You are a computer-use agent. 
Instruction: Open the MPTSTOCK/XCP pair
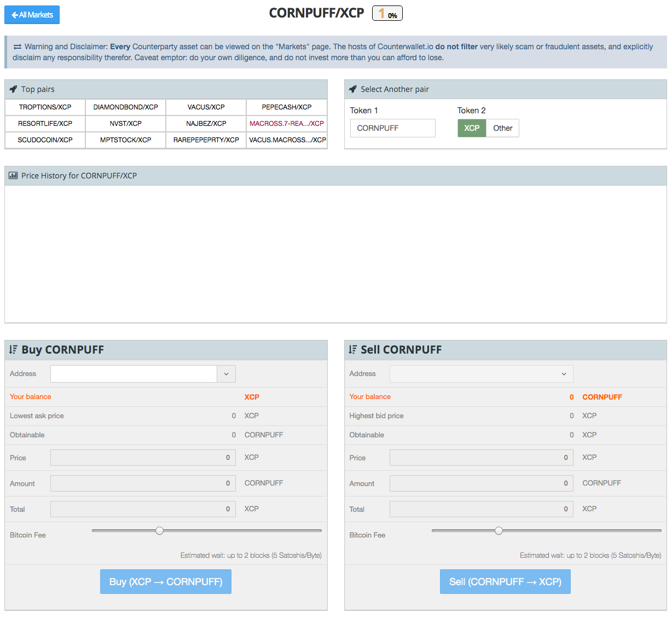pos(126,140)
